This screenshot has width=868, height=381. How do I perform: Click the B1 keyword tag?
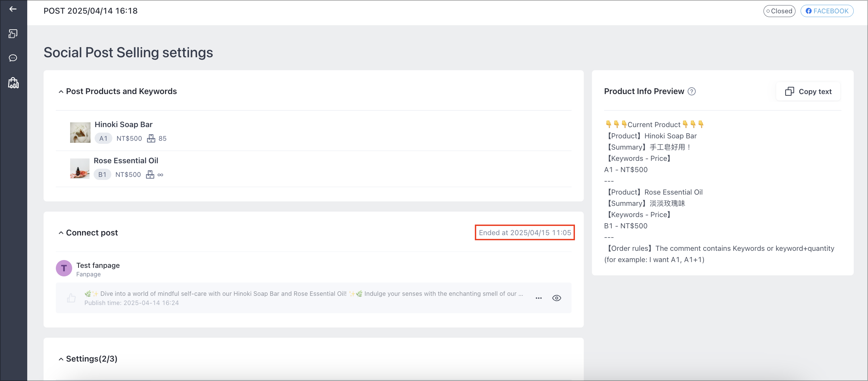pyautogui.click(x=102, y=174)
